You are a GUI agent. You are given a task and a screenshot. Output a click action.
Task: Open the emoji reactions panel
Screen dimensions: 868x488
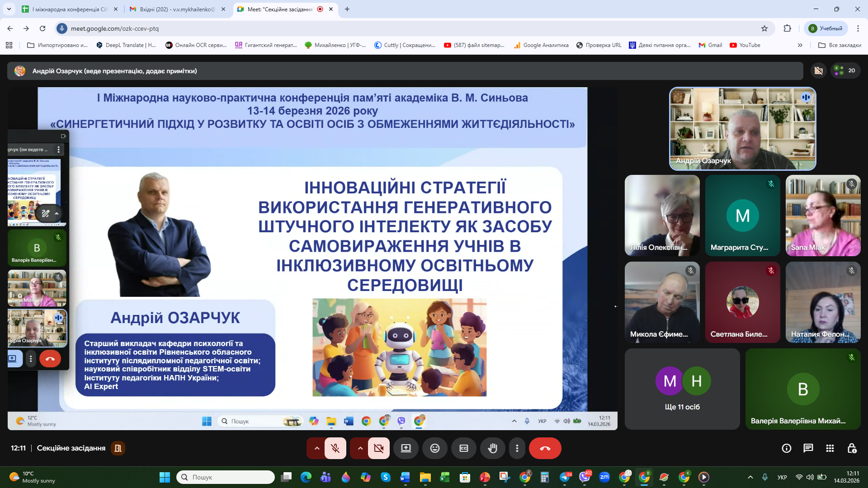click(x=435, y=448)
